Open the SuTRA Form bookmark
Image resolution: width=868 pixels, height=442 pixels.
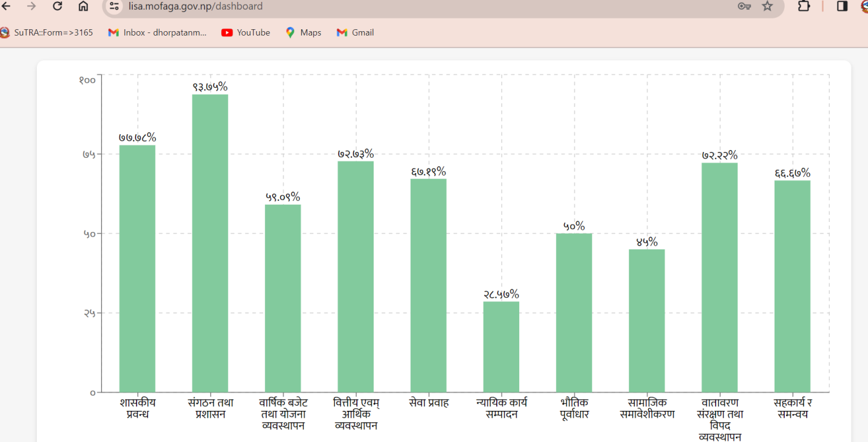point(48,32)
